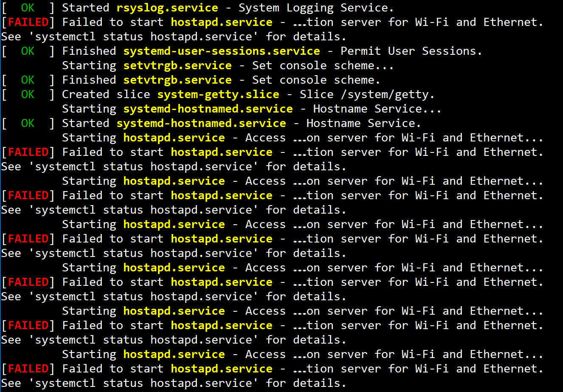Click the OK status beside "Finished systemd-user-sessions.service"
563x392 pixels.
tap(28, 51)
